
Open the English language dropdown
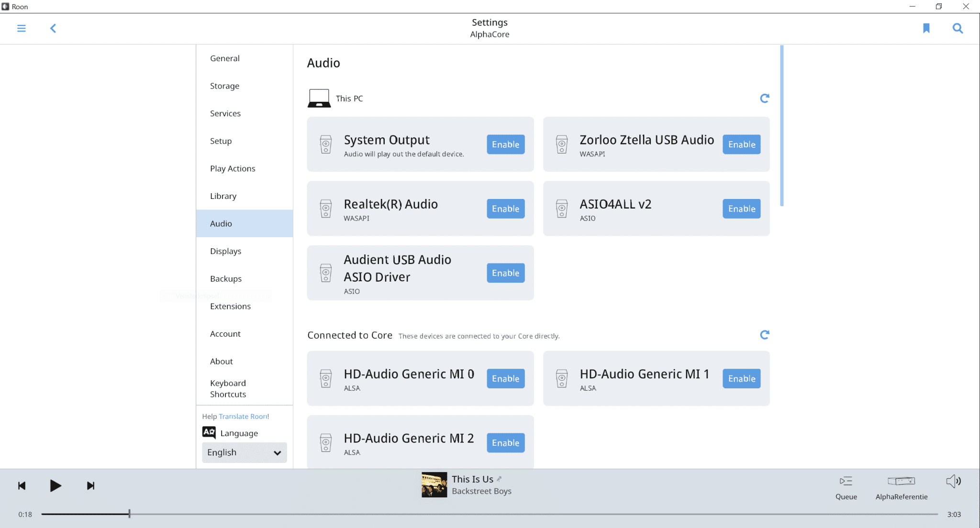[x=245, y=452]
